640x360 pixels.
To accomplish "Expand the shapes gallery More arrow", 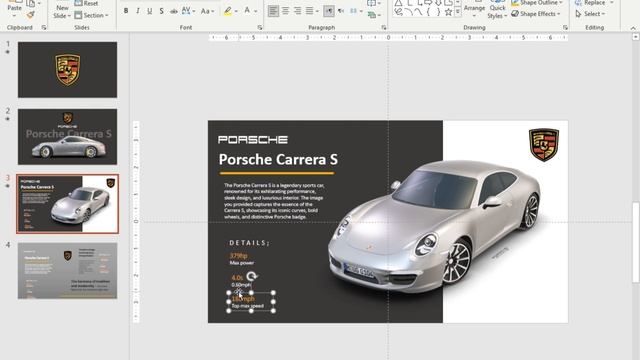I will click(458, 12).
